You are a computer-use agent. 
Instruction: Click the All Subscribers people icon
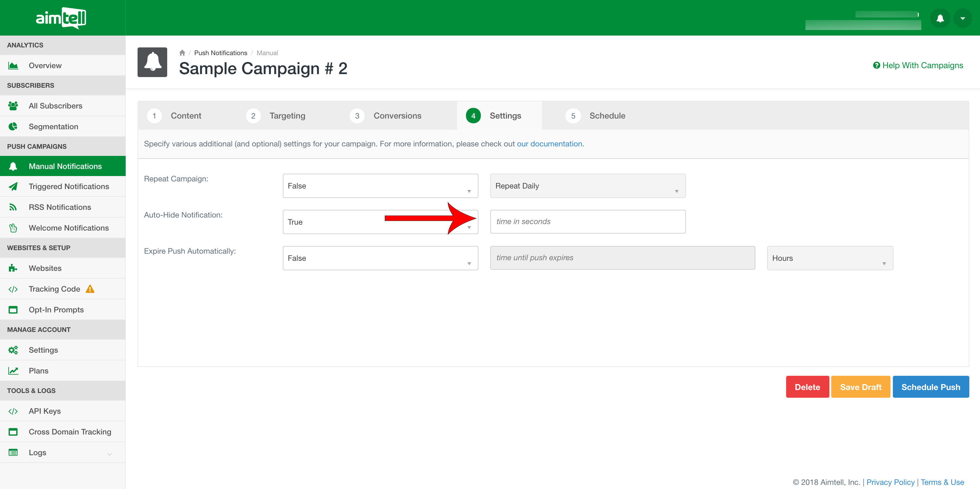[13, 106]
